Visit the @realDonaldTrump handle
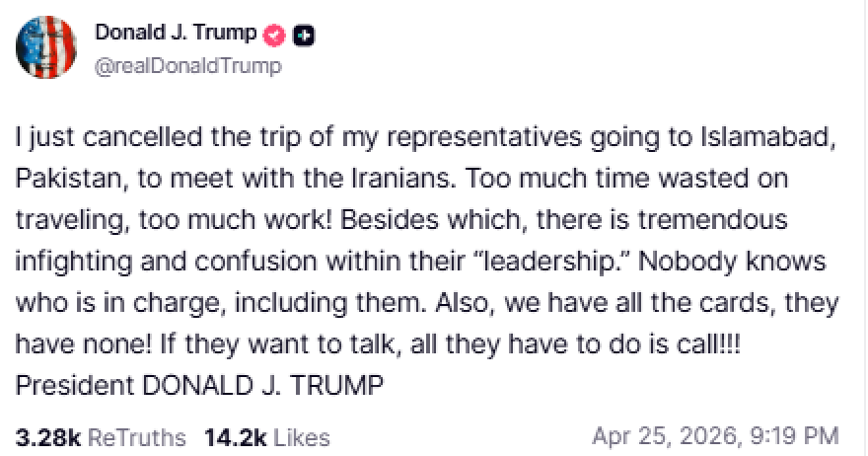Viewport: 868px width, 456px height. tap(187, 66)
